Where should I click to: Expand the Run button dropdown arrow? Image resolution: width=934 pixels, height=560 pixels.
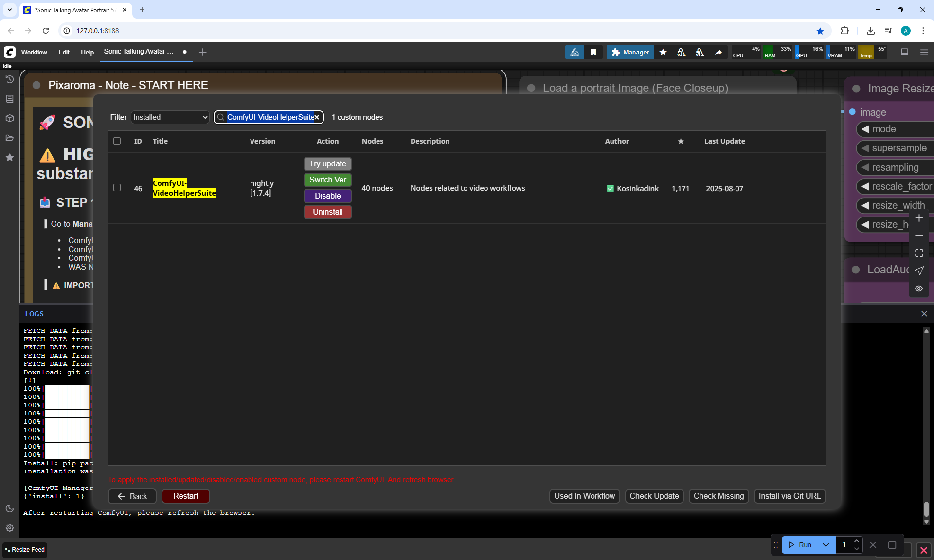(826, 545)
